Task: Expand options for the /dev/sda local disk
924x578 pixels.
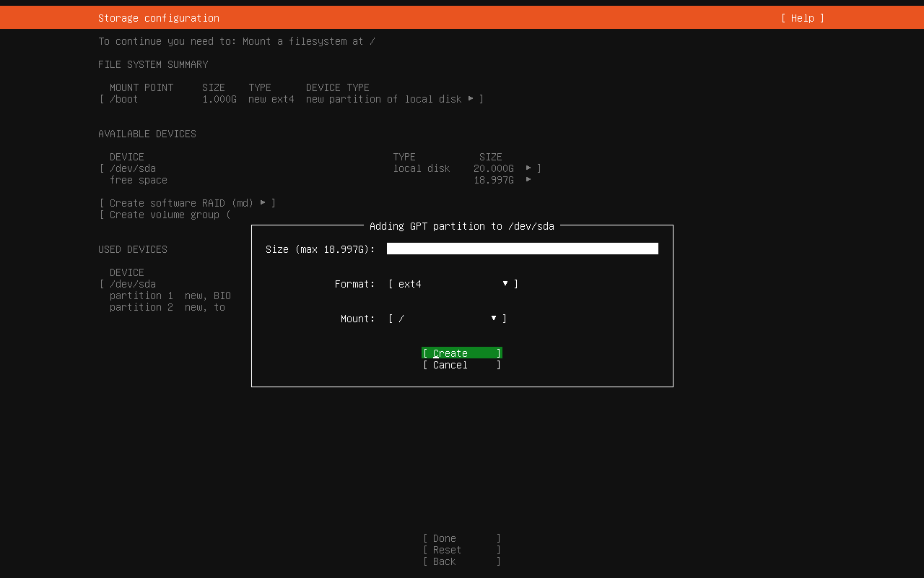Action: click(x=530, y=168)
